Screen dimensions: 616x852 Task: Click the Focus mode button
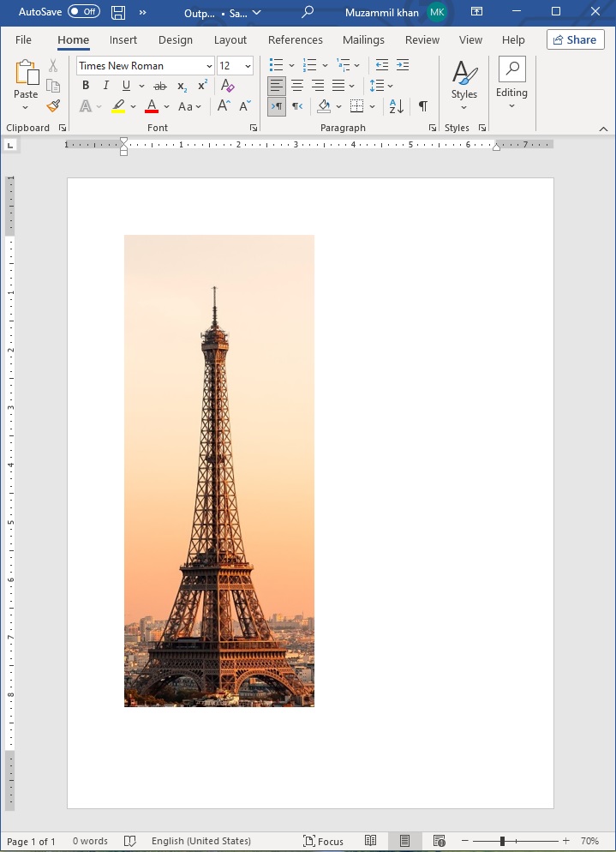tap(323, 841)
